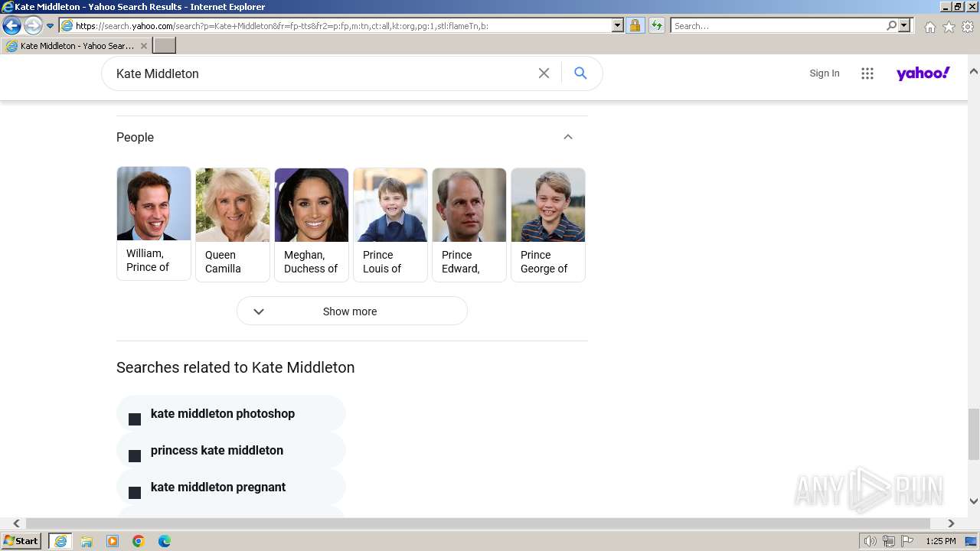Click the IE search box field
980x551 pixels.
click(x=777, y=26)
